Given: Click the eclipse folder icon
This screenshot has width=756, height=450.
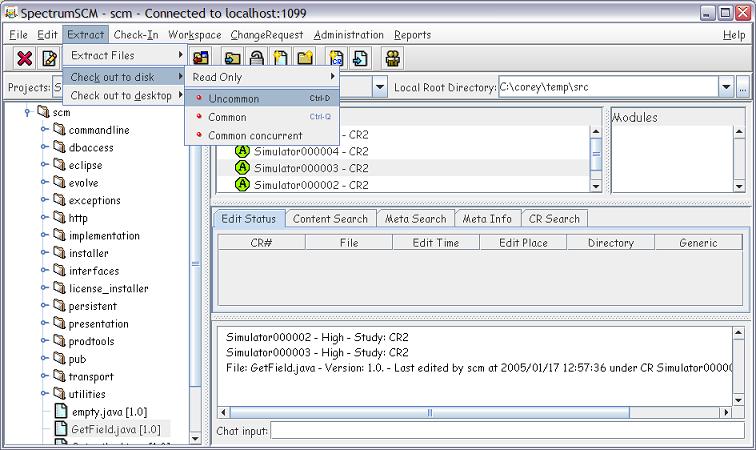Looking at the screenshot, I should pyautogui.click(x=59, y=164).
